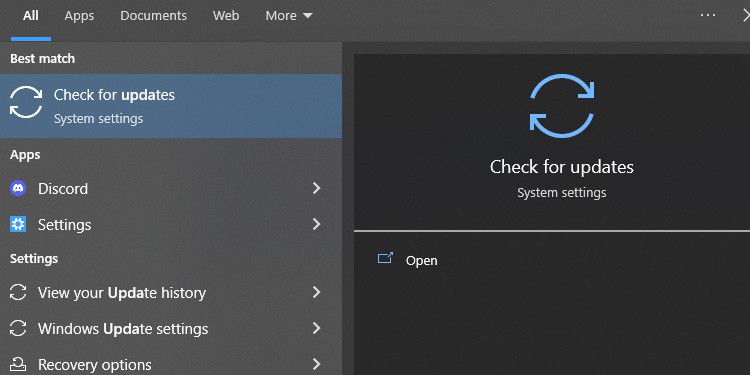The image size is (750, 375).
Task: Click the sync icon beside Windows Update settings
Action: 18,329
